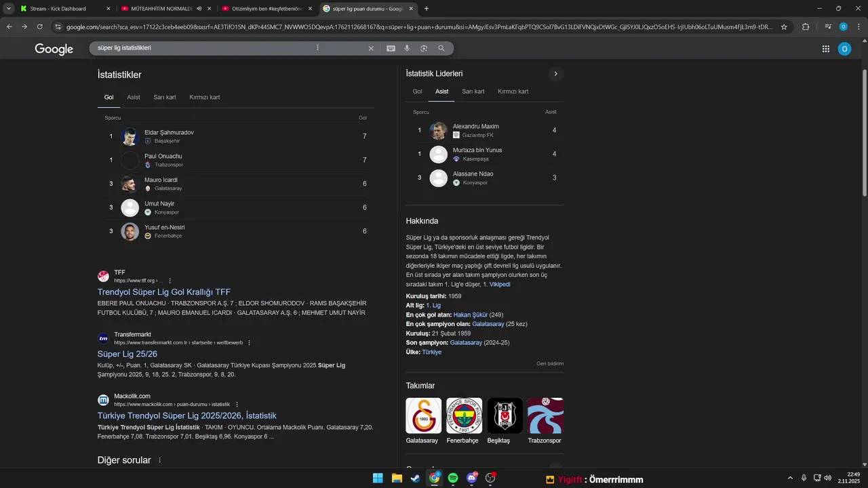Open OBS Studio from the taskbar
868x488 pixels.
(490, 478)
